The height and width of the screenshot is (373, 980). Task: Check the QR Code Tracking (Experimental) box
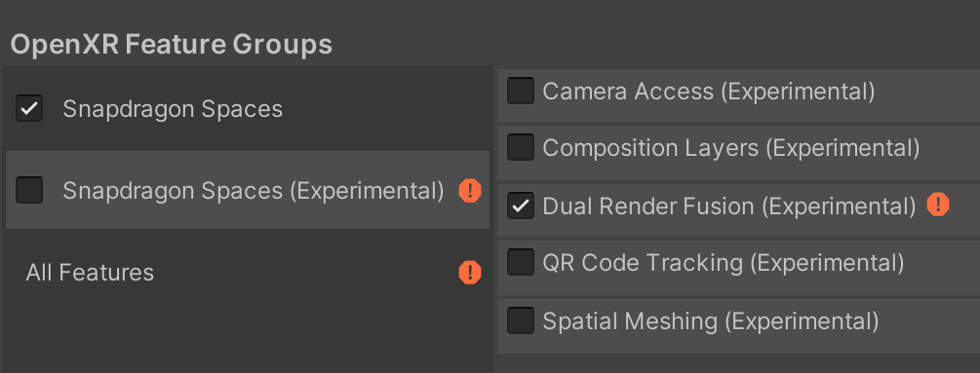tap(521, 262)
